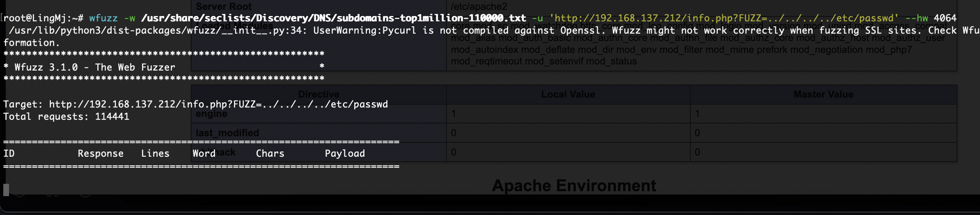Click the Chars column header
The image size is (980, 215).
(270, 153)
